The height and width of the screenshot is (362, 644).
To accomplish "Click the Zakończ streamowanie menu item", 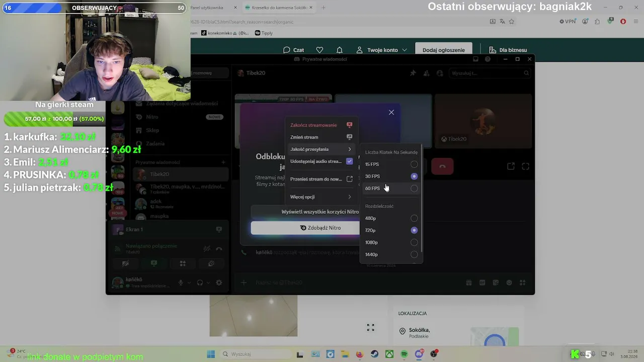I will (321, 125).
